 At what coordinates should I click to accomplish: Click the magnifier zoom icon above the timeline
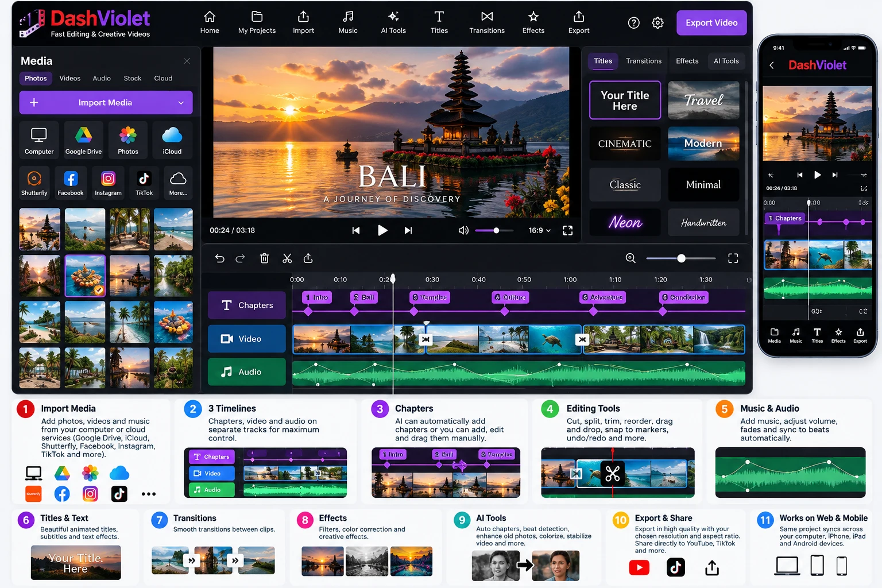pos(630,258)
